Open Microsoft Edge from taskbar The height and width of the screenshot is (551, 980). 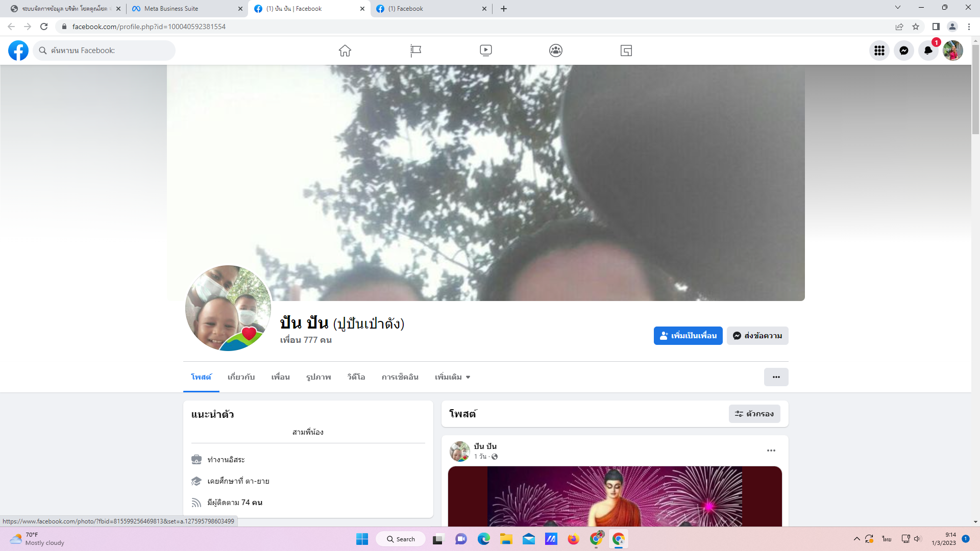483,539
